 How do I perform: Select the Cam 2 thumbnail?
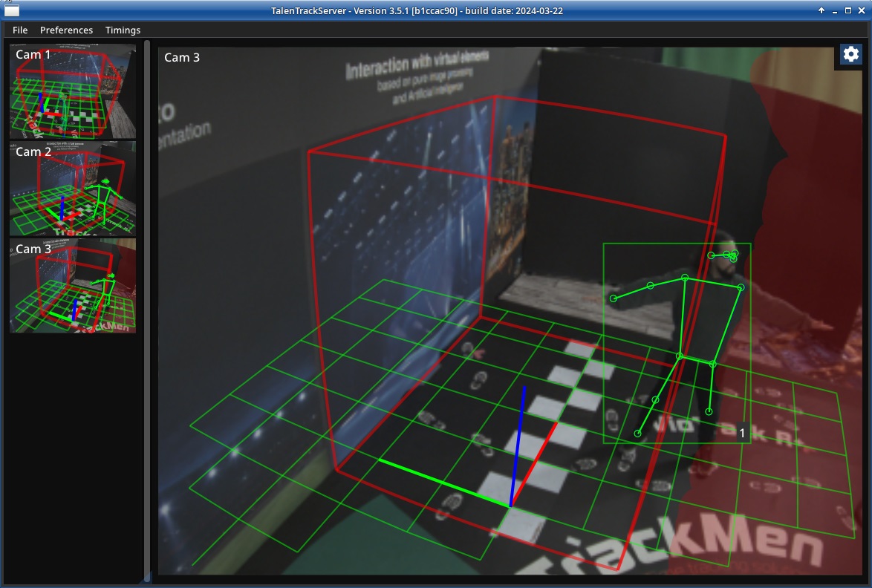pos(72,187)
